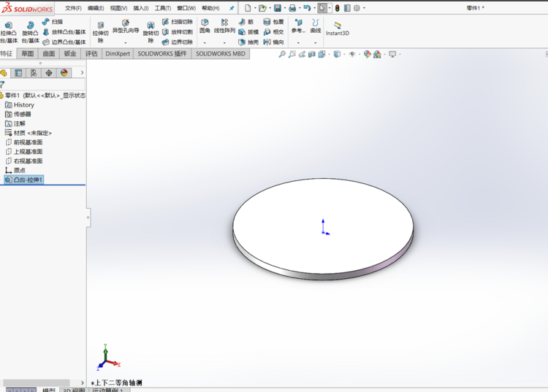Click the New document icon

coord(248,8)
